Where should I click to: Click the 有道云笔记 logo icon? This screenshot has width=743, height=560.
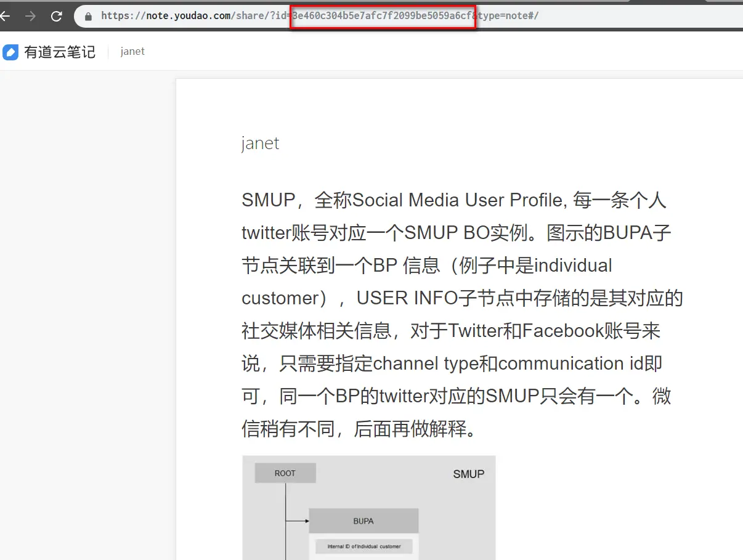pos(10,52)
